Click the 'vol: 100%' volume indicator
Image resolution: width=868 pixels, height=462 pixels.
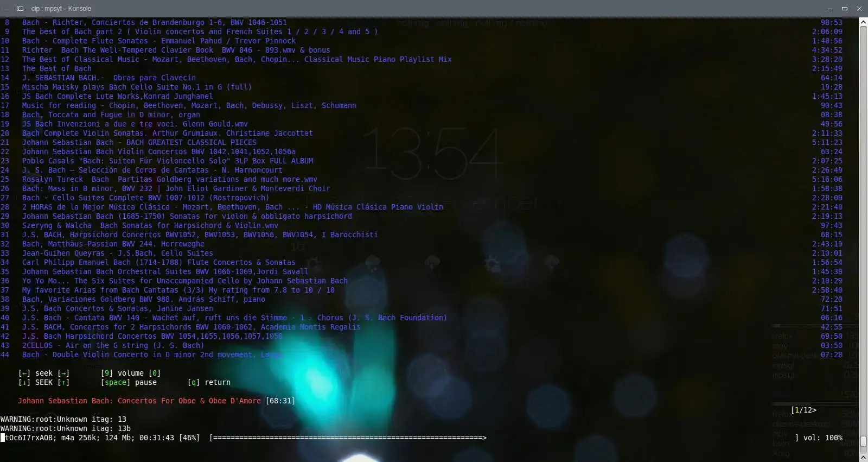(823, 438)
